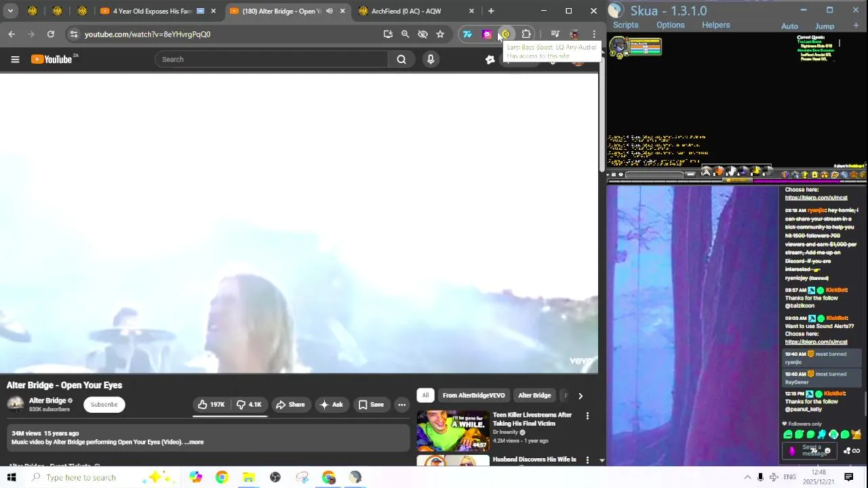Open the Chrome profile avatar
Image resolution: width=868 pixels, height=488 pixels.
(574, 34)
